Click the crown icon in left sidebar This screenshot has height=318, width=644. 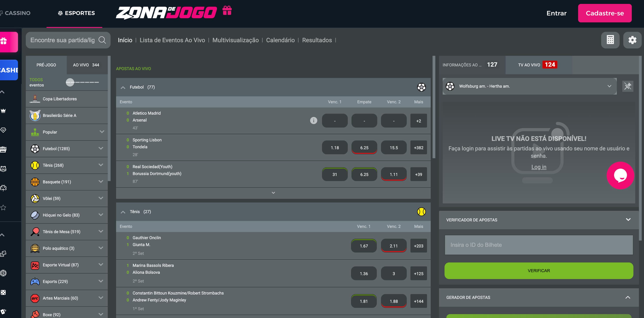3,111
